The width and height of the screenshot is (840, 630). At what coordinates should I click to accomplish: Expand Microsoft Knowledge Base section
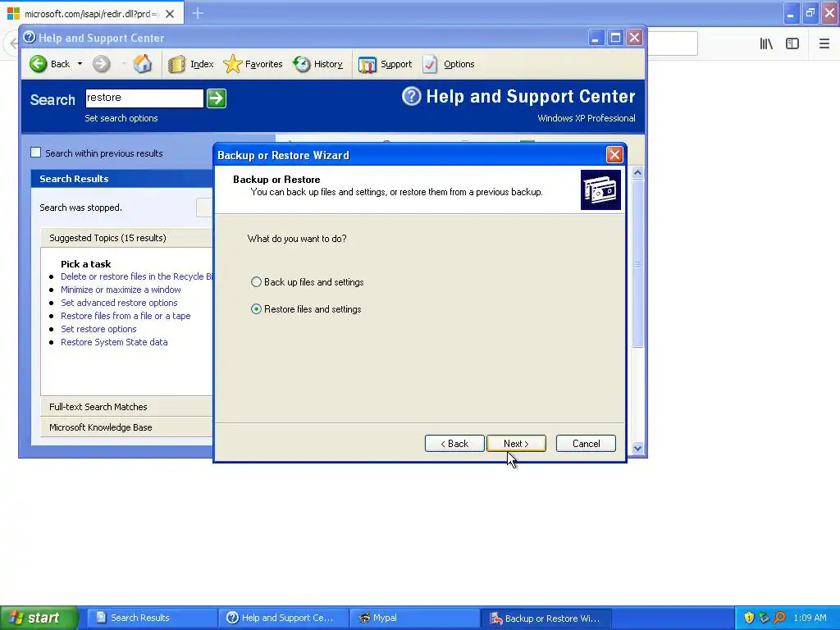(126, 427)
